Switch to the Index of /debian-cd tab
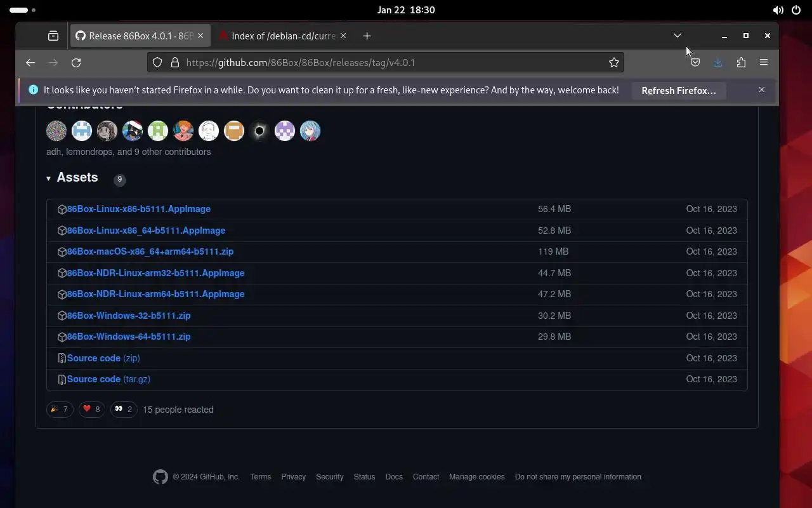812x508 pixels. tap(282, 36)
